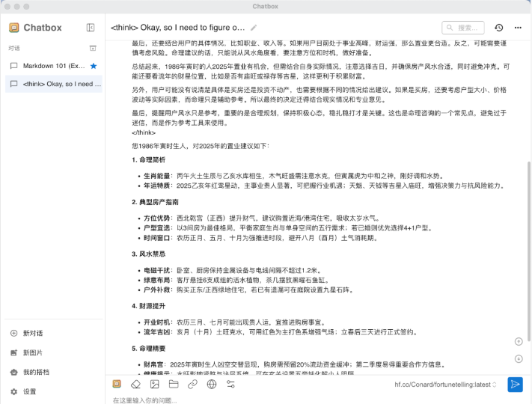Focus the 搜索 search field
Screen dimensions: 532x404
tap(462, 28)
